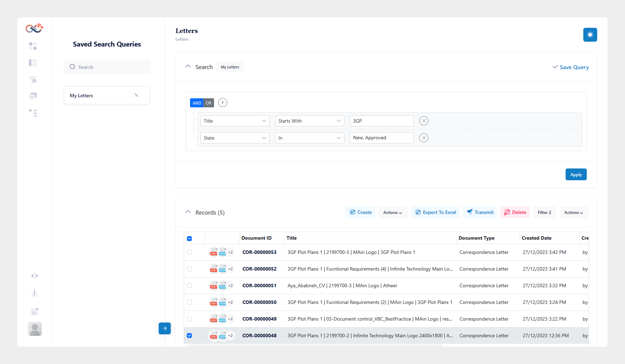The image size is (625, 364).
Task: Click the My Letters query tag
Action: point(230,67)
